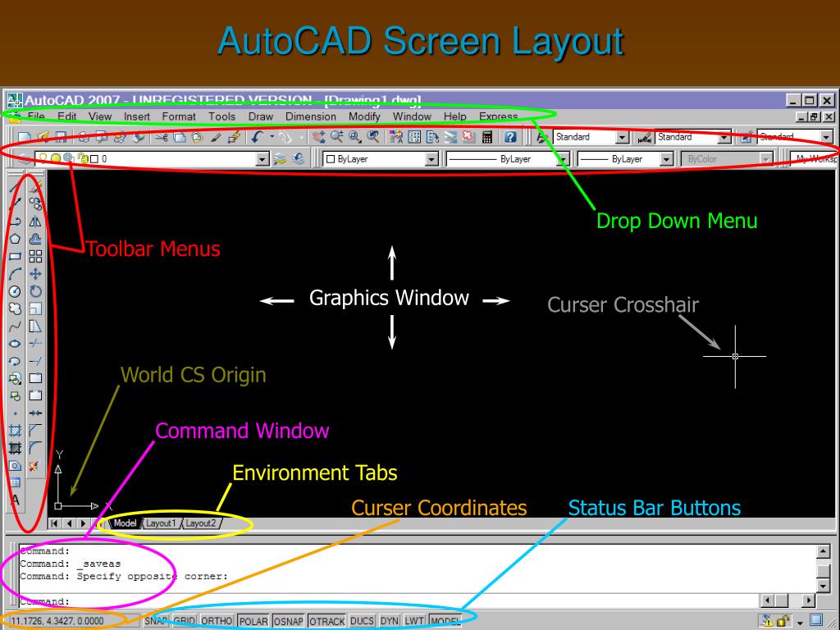Open the QuickCalc calculator icon
Screen dimensions: 840x630
pos(487,137)
